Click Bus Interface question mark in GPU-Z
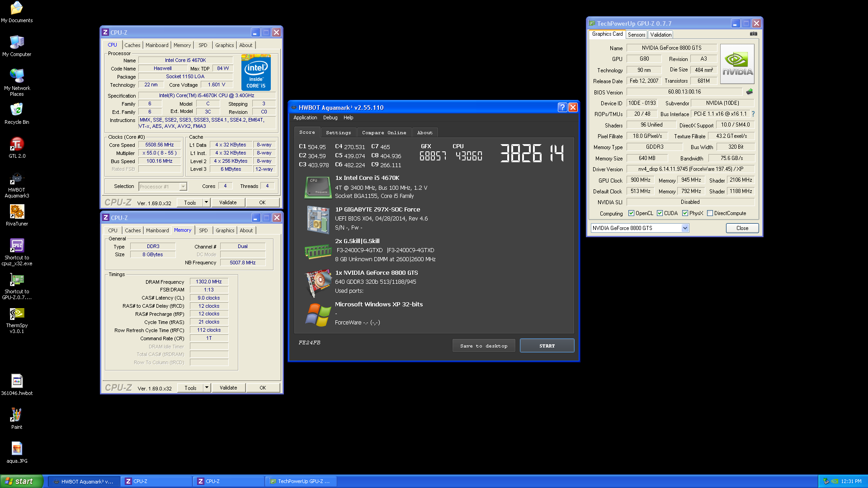868x488 pixels. (753, 114)
